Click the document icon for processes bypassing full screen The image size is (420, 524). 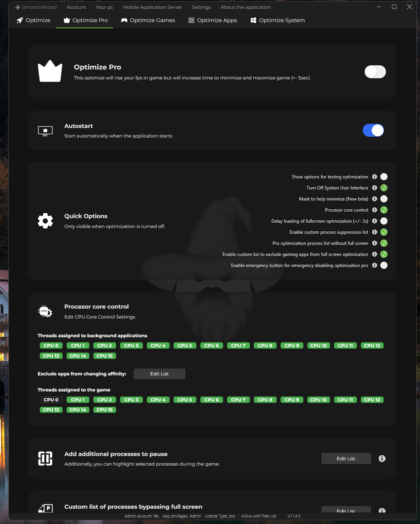click(45, 509)
